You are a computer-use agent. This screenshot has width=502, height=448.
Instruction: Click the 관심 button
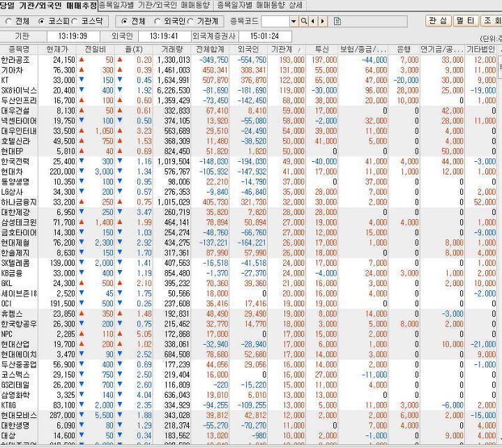pyautogui.click(x=438, y=21)
